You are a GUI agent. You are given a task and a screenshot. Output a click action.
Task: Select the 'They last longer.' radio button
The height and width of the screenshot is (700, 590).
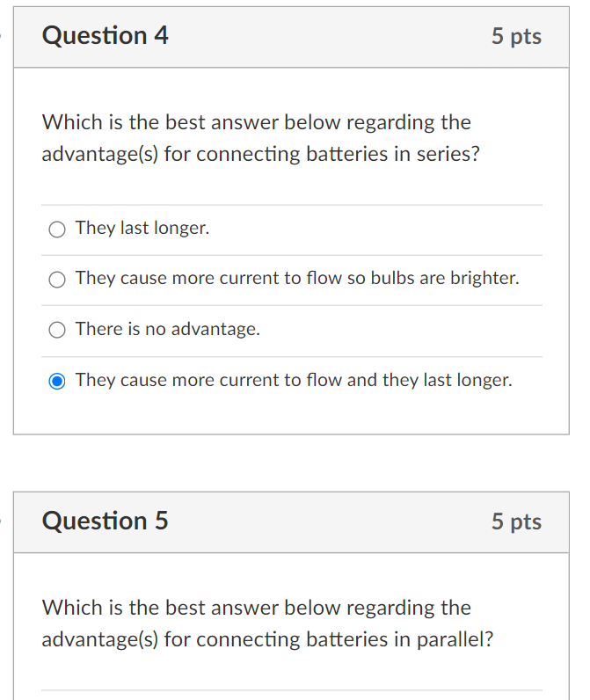[x=56, y=230]
